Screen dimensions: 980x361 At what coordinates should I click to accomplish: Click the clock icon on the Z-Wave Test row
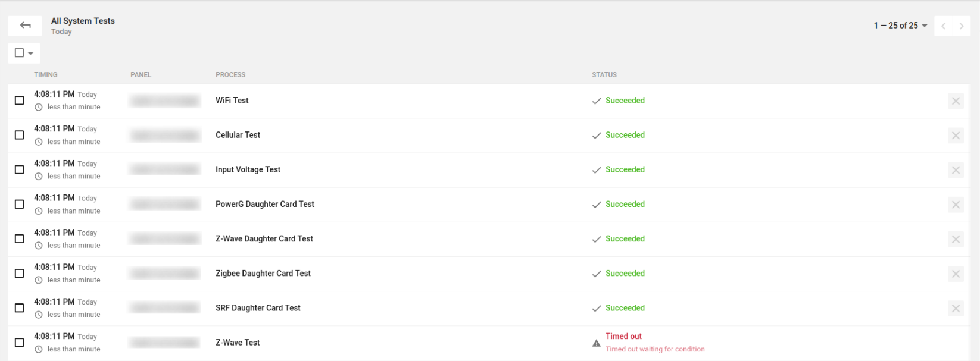coord(38,349)
